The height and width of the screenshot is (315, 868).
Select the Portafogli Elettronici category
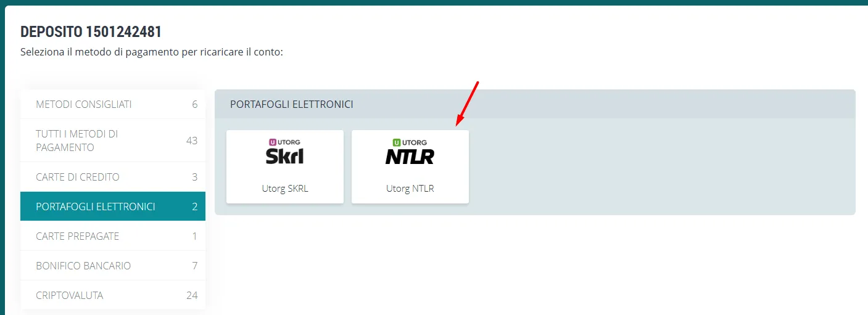click(x=96, y=207)
